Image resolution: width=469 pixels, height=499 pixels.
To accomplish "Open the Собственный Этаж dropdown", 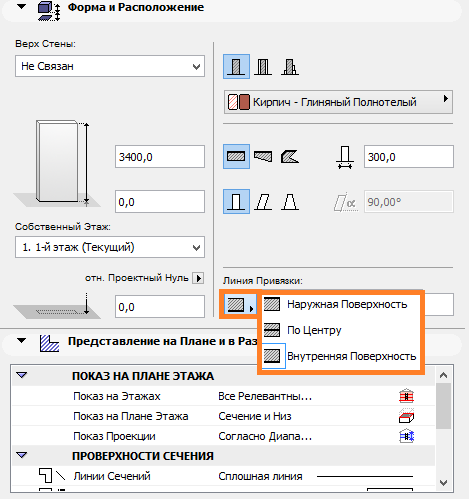I will (x=110, y=247).
